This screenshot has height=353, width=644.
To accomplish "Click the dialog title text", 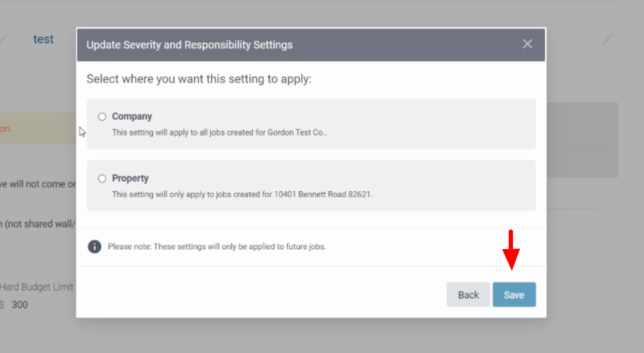I will pyautogui.click(x=189, y=45).
